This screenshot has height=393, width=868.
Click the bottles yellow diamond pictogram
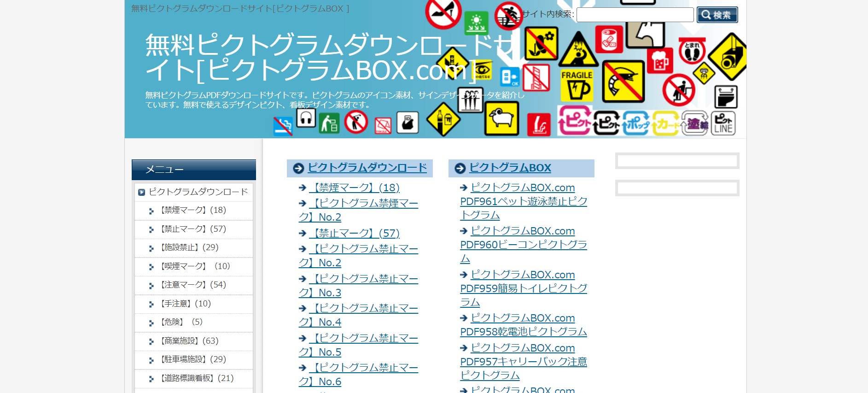click(x=443, y=119)
